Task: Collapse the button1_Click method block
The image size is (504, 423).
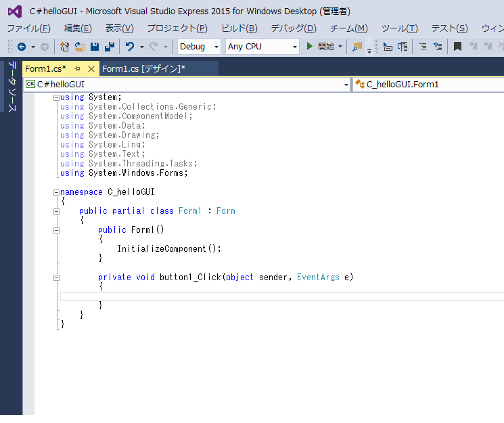Action: coord(56,278)
